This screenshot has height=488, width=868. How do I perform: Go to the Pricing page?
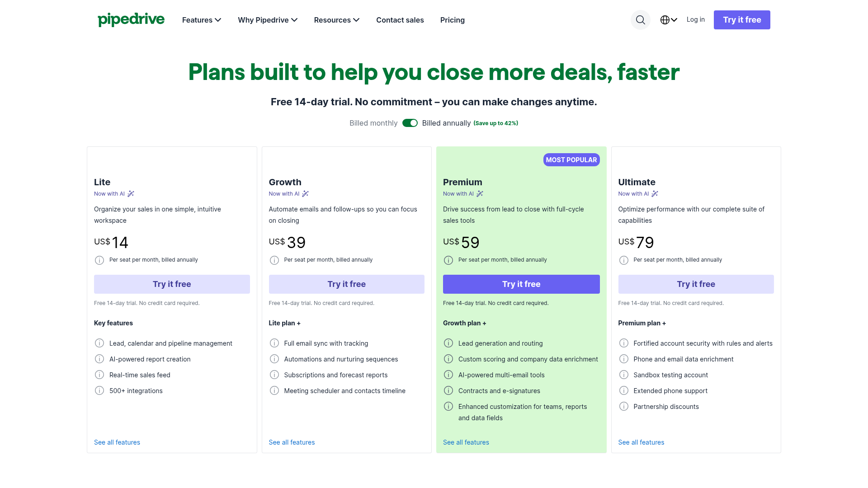[453, 20]
